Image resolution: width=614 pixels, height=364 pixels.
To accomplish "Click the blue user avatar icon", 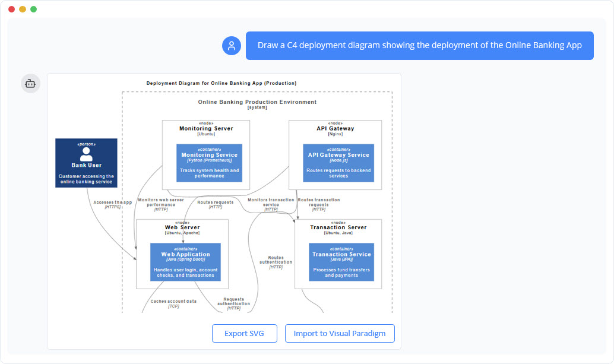I will [x=231, y=45].
